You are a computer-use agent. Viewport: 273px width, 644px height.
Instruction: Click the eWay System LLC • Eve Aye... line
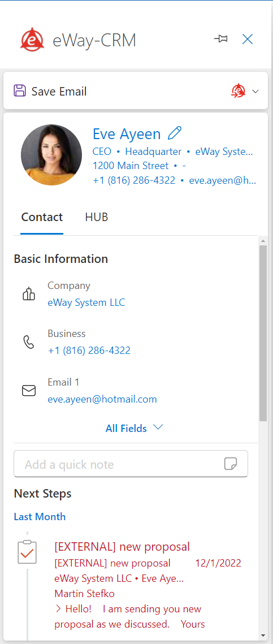coord(119,578)
